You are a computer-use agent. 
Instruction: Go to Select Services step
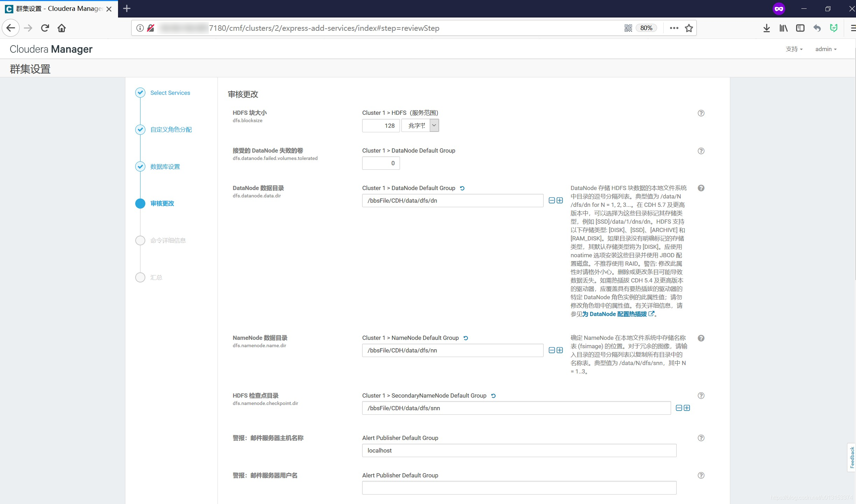coord(170,93)
